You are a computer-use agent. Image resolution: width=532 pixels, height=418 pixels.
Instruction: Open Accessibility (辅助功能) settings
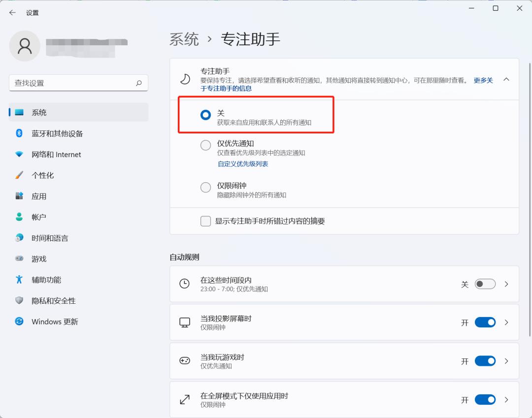(x=19, y=280)
